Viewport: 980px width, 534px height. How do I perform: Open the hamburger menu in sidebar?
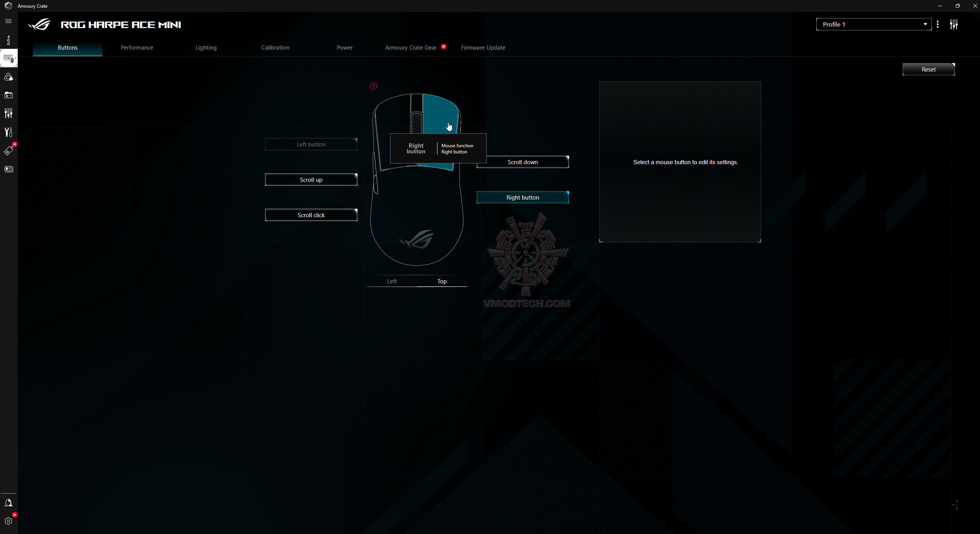(x=8, y=21)
